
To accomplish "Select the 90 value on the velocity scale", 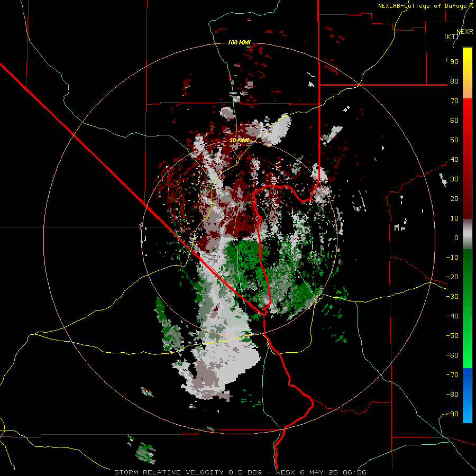I will click(x=454, y=62).
